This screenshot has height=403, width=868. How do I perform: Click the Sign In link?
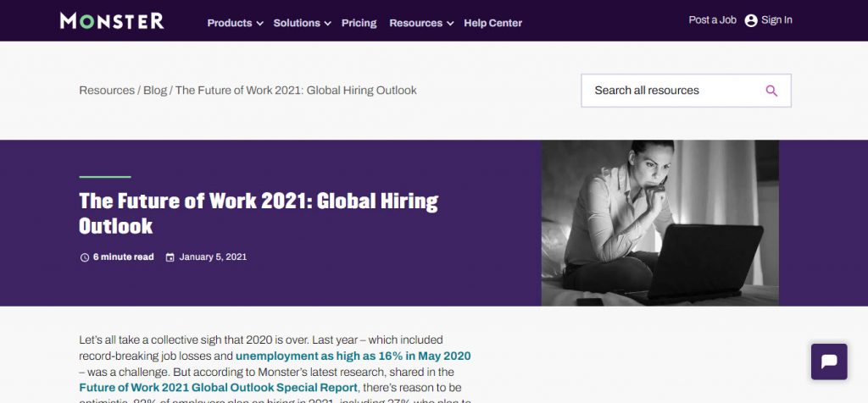pyautogui.click(x=776, y=20)
